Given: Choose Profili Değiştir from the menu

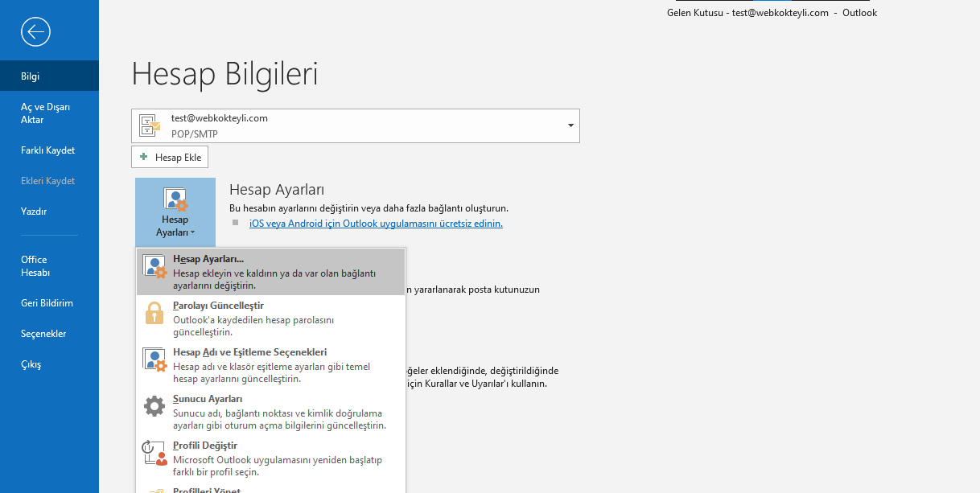Looking at the screenshot, I should pos(271,458).
